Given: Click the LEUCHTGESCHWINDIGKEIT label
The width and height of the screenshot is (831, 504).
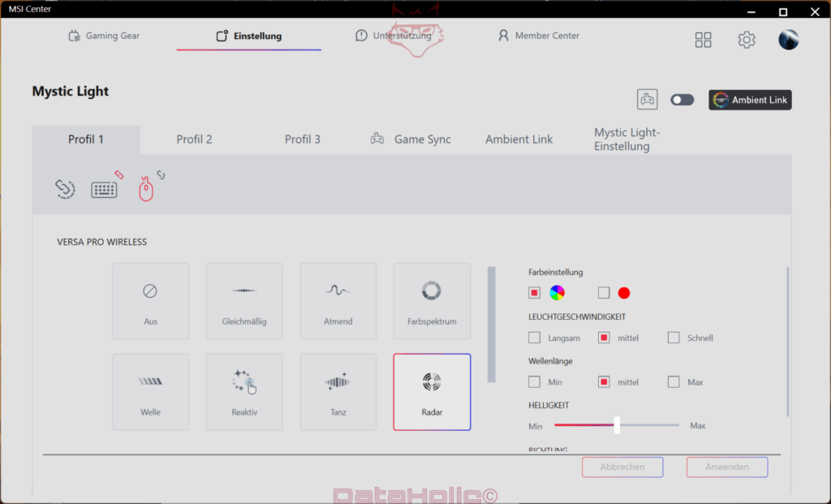Looking at the screenshot, I should click(x=577, y=317).
